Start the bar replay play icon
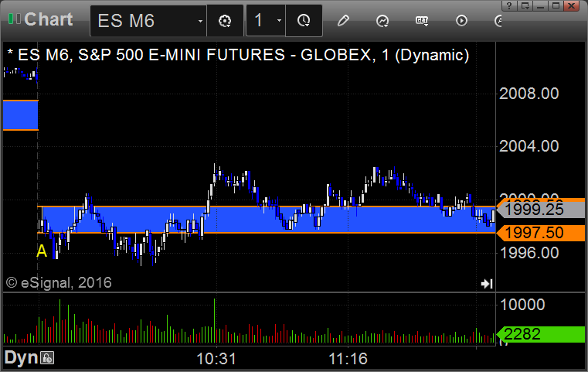This screenshot has height=372, width=588. 461,21
